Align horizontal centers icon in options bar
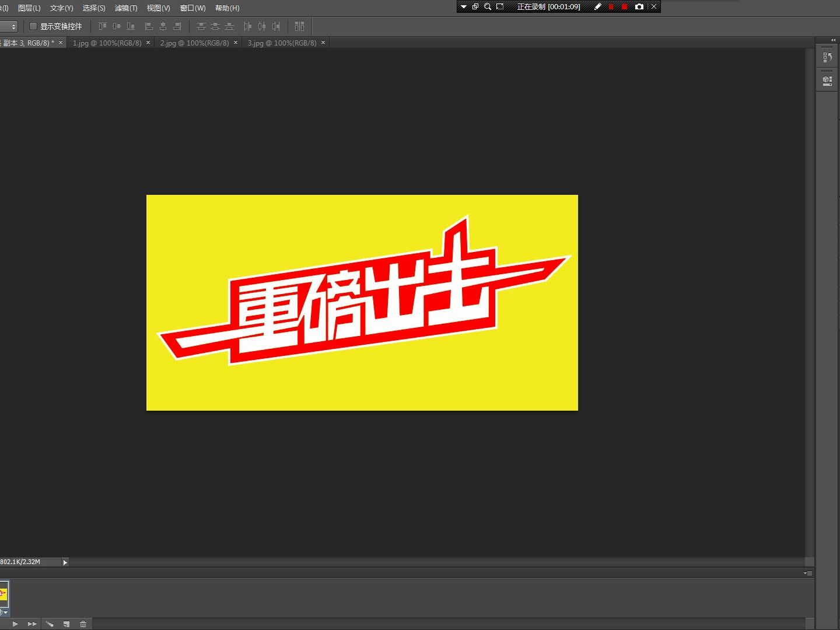Image resolution: width=840 pixels, height=630 pixels. (163, 26)
